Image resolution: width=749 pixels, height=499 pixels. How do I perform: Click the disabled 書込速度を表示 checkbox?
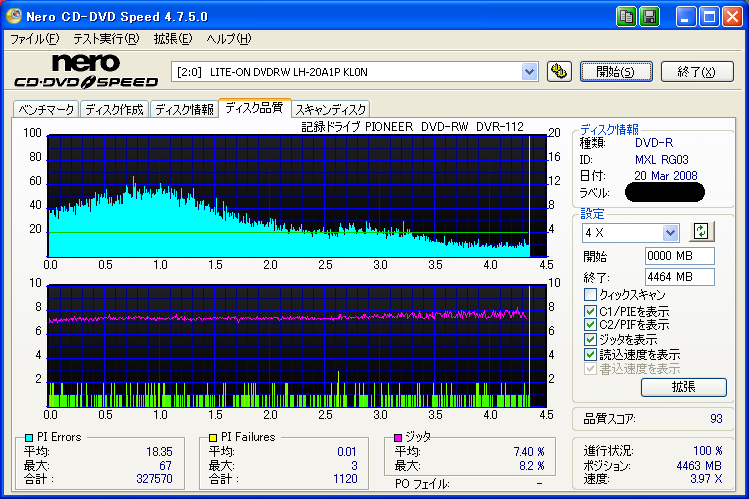[x=590, y=369]
